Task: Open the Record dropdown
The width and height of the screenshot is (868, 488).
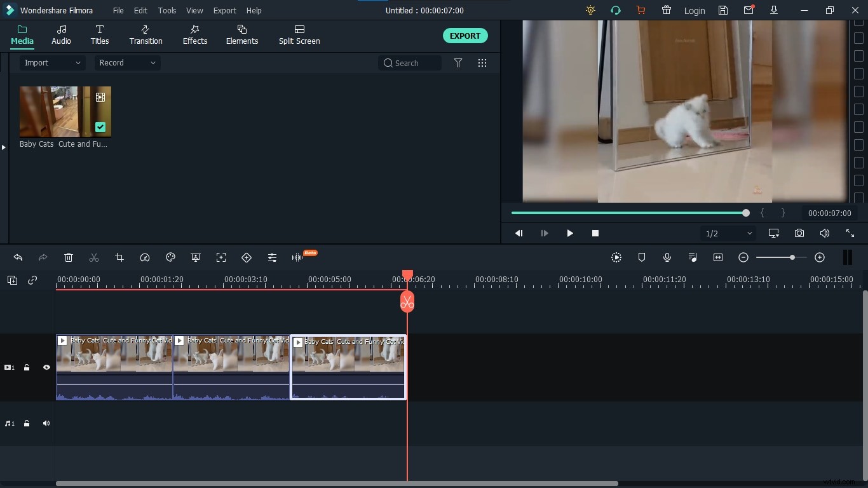Action: click(126, 63)
